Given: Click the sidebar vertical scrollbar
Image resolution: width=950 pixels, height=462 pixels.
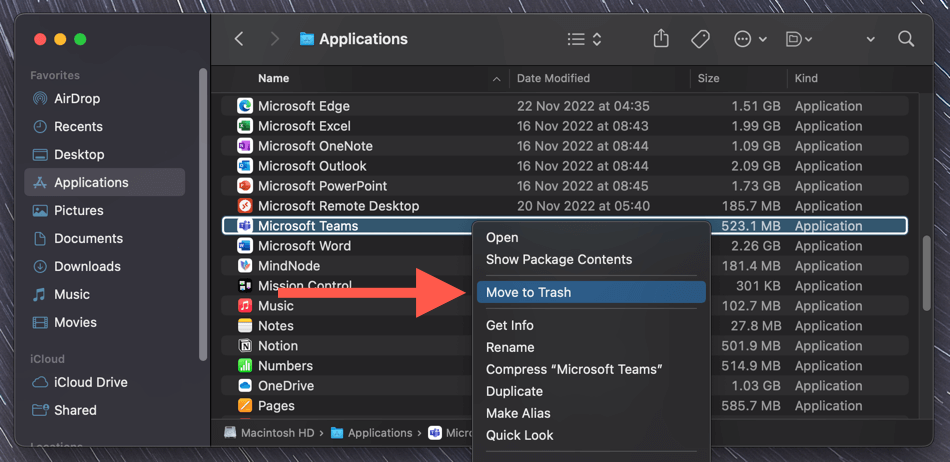Looking at the screenshot, I should point(203,213).
